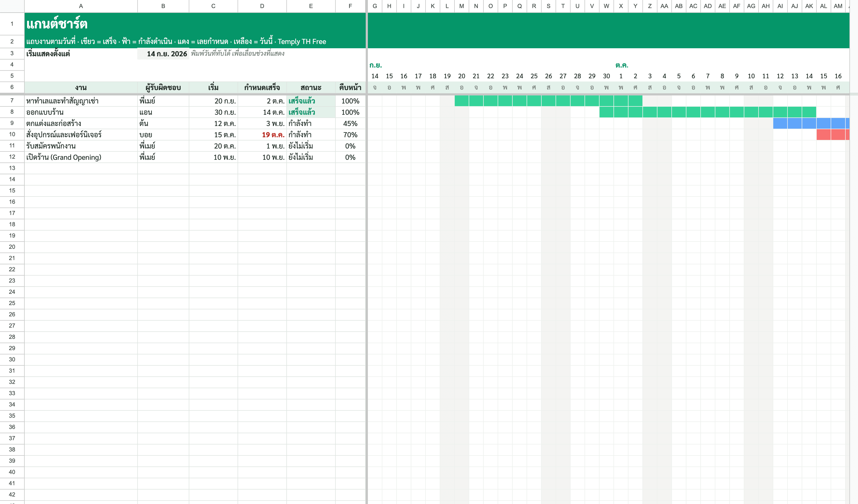858x504 pixels.
Task: Select column A header
Action: 81,6
